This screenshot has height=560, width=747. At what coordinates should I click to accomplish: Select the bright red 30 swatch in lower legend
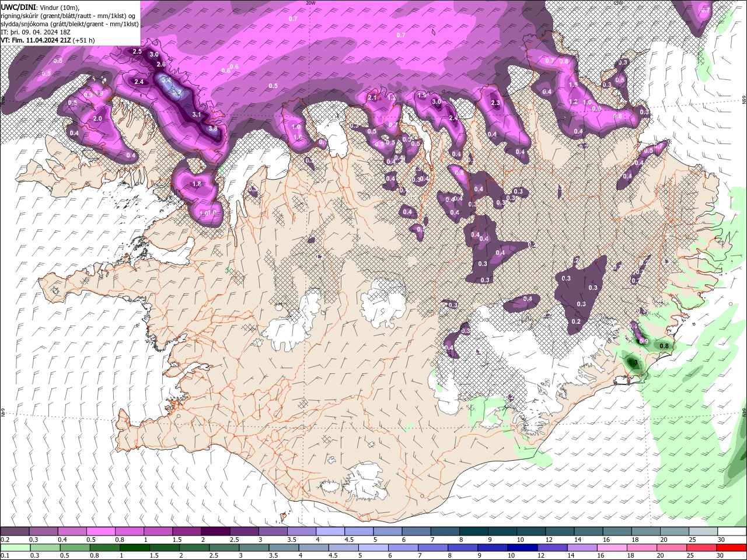732,548
